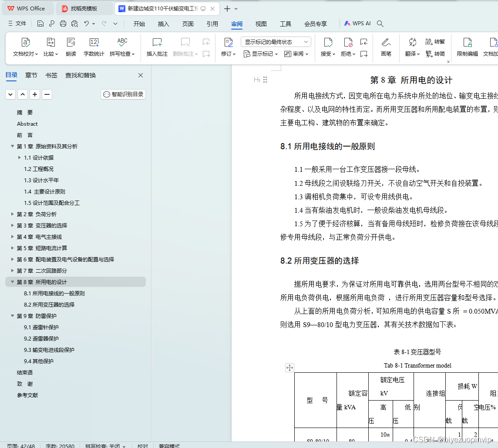
Task: Collapse the 第8章 所用电的设计 node
Action: click(12, 282)
